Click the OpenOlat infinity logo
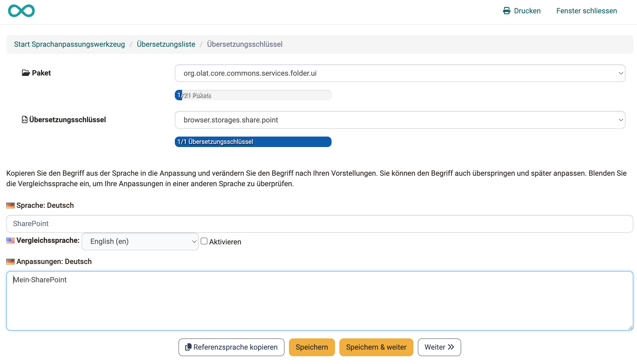This screenshot has height=364, width=637. 21,11
